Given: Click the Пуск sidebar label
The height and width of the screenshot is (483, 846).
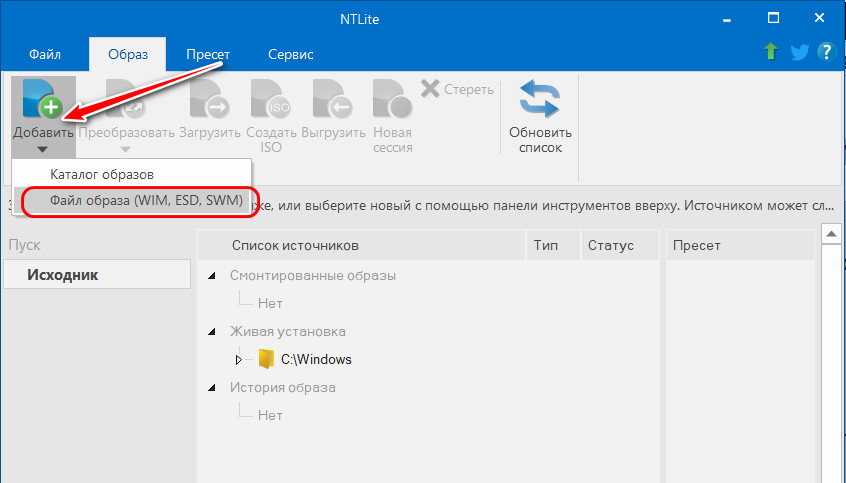Looking at the screenshot, I should coord(25,245).
